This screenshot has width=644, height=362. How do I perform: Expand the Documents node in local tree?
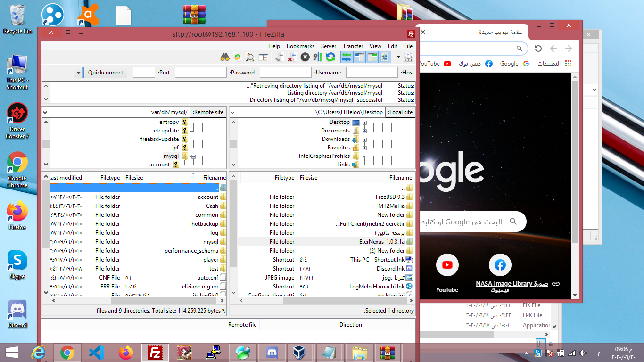tap(364, 131)
